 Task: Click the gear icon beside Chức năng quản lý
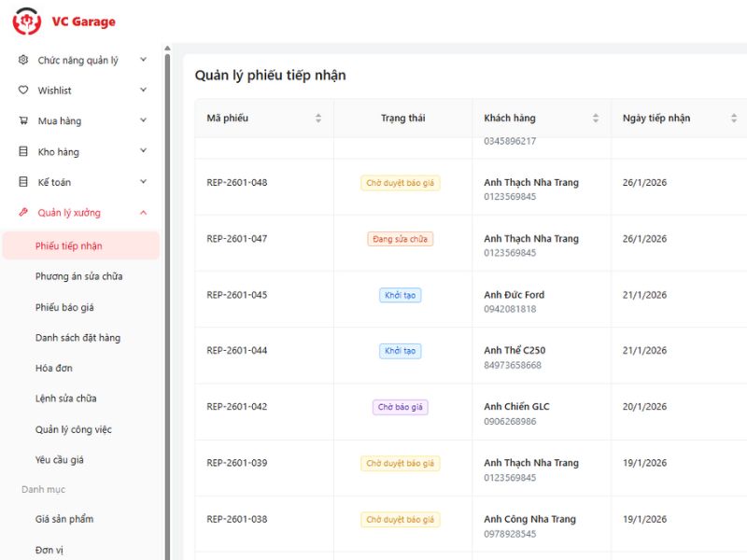[x=23, y=60]
